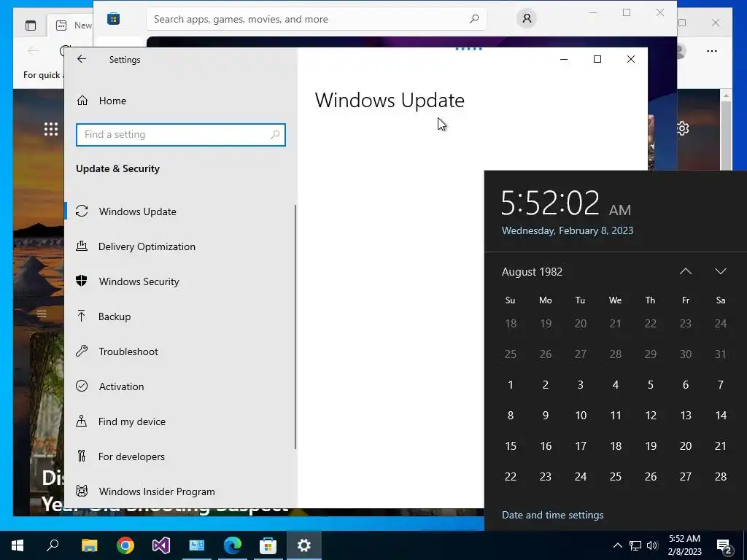Launch Google Chrome from the taskbar
Image resolution: width=747 pixels, height=560 pixels.
point(125,545)
